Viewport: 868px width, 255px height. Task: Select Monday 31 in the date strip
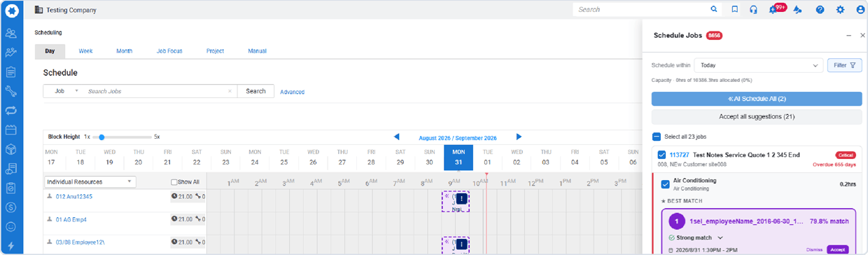click(458, 158)
